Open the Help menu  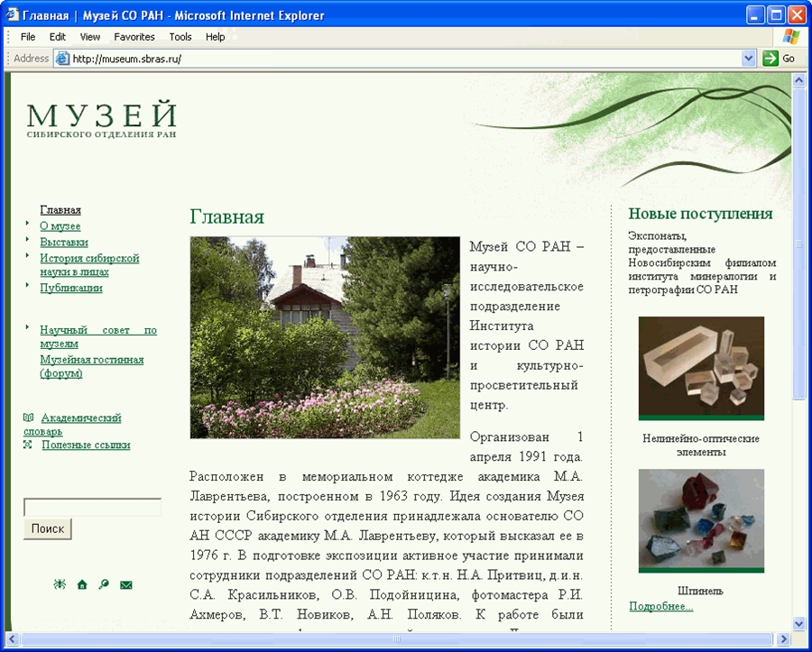coord(215,37)
